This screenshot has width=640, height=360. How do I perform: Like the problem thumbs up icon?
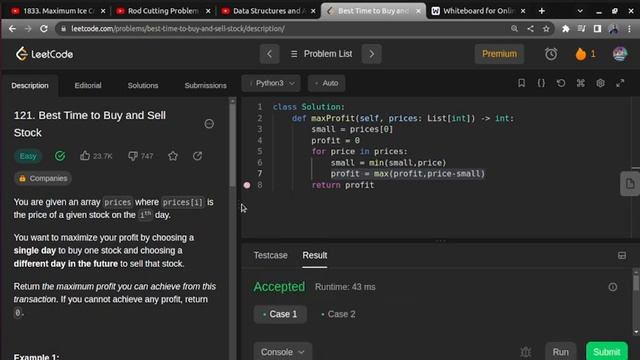pyautogui.click(x=85, y=156)
